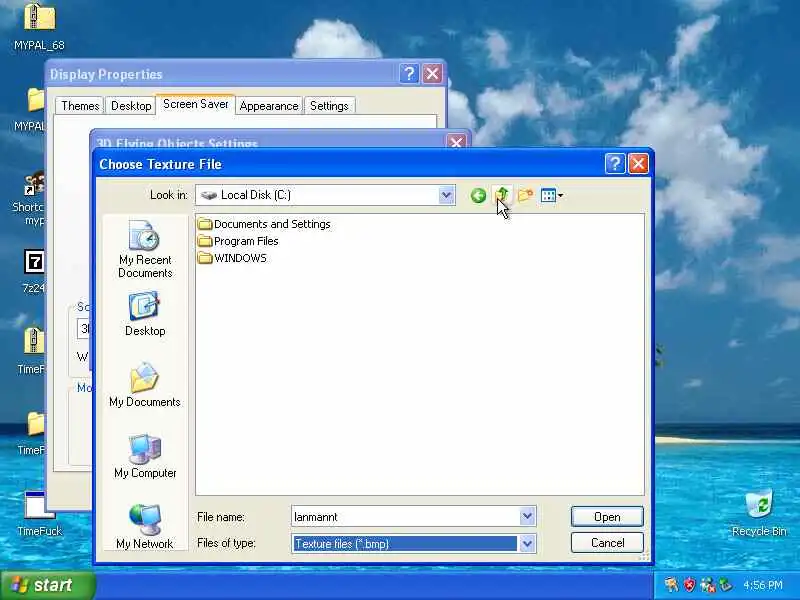Image resolution: width=800 pixels, height=600 pixels.
Task: Click the help button in Choose Texture File
Action: coord(615,164)
